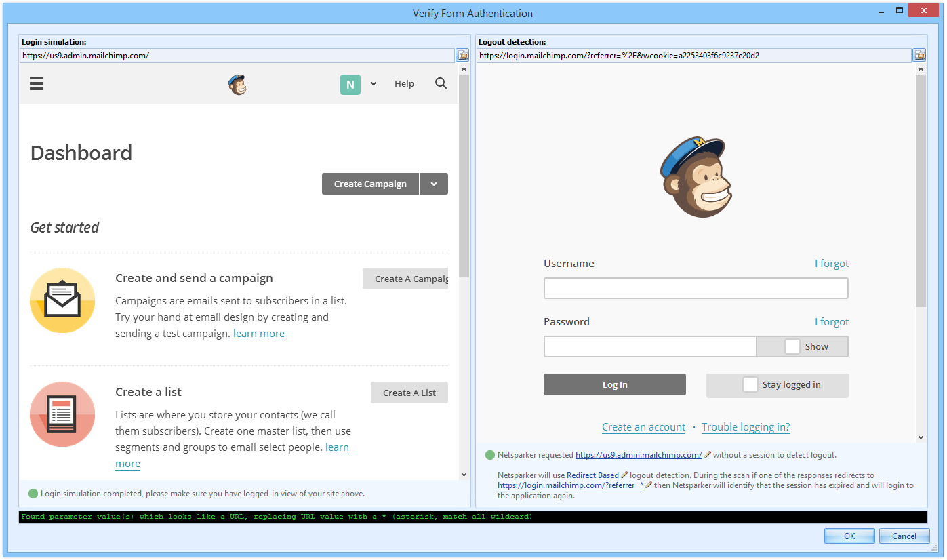The image size is (947, 560).
Task: Click the view-response icon beside the login simulation URL
Action: point(462,55)
